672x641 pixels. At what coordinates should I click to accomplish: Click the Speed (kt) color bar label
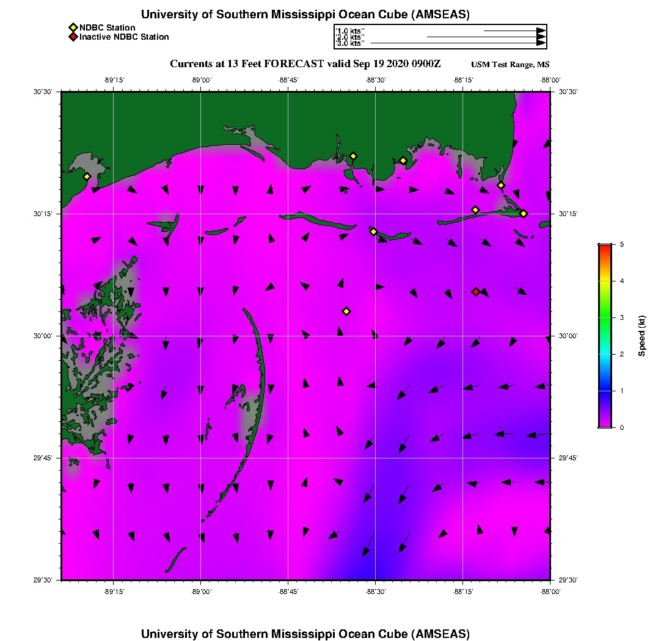click(642, 336)
